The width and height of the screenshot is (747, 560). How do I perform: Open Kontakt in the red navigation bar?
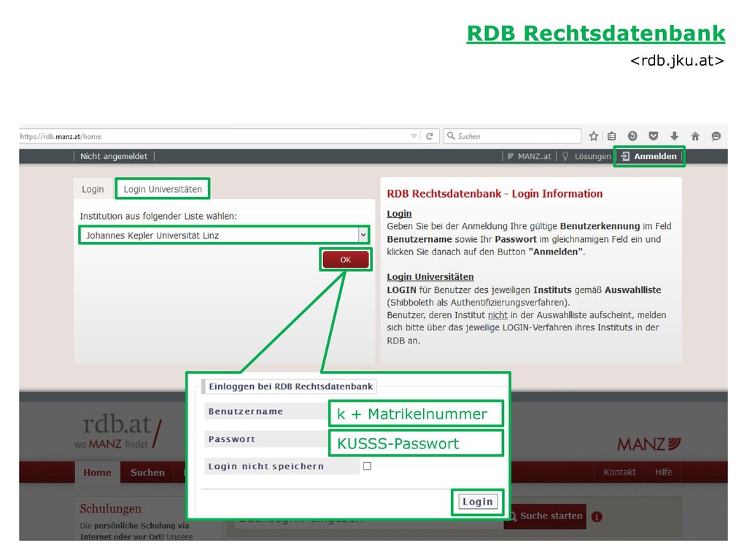pyautogui.click(x=619, y=472)
